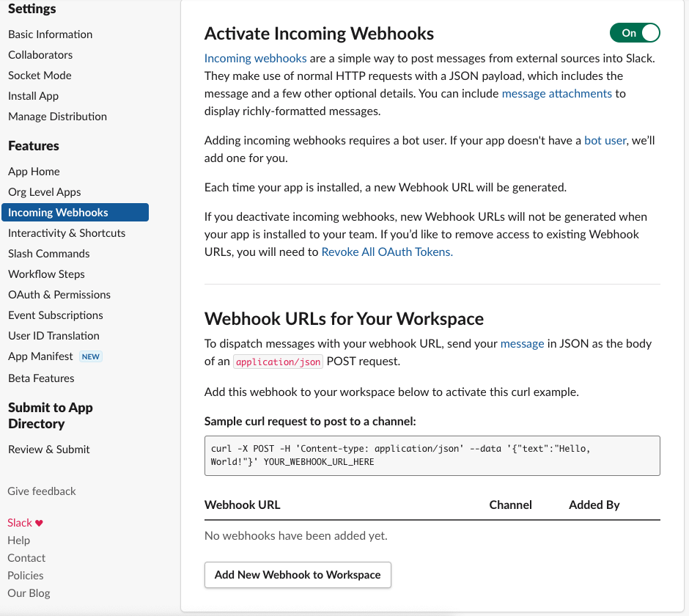Open the message attachments link

[x=557, y=94]
